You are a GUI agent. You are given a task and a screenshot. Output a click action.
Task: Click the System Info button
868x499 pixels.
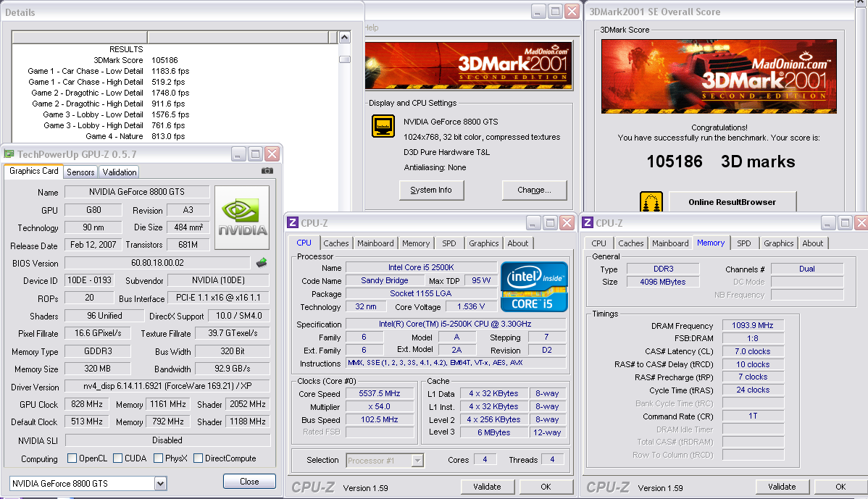pos(431,190)
